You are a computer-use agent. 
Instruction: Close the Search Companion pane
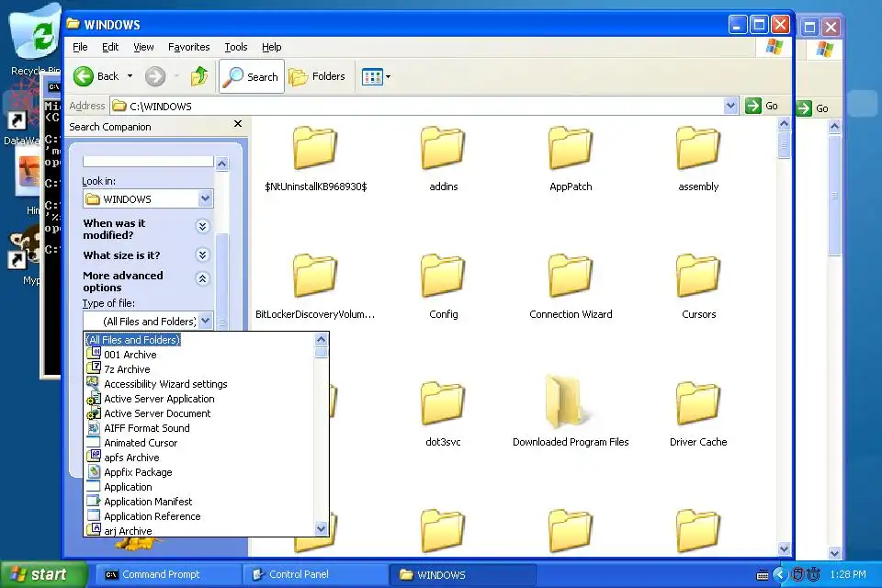tap(237, 124)
